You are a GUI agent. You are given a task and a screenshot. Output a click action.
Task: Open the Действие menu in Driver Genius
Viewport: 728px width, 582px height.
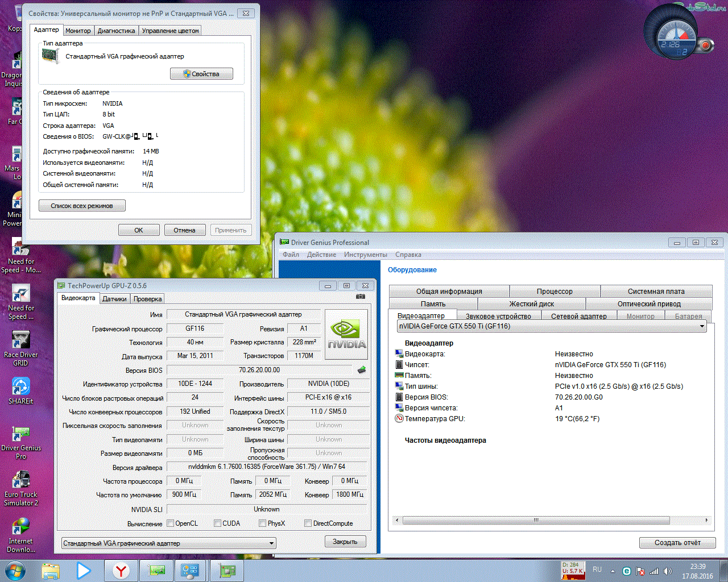click(x=321, y=255)
